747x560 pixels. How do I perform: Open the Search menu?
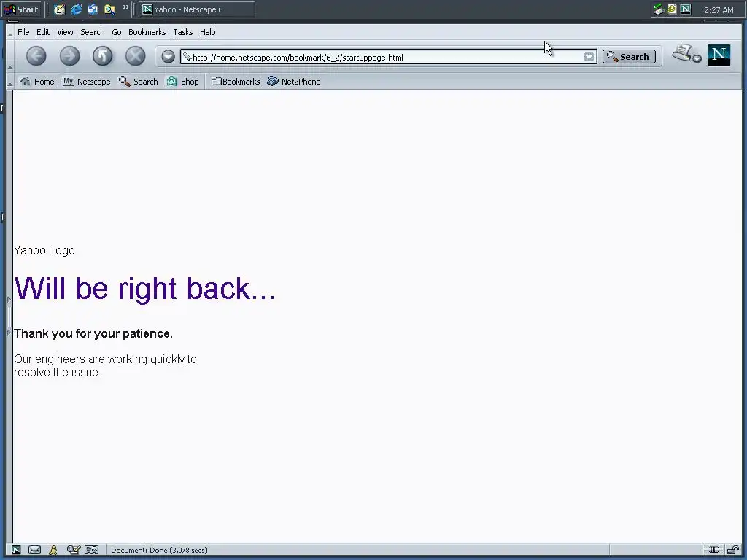[93, 32]
